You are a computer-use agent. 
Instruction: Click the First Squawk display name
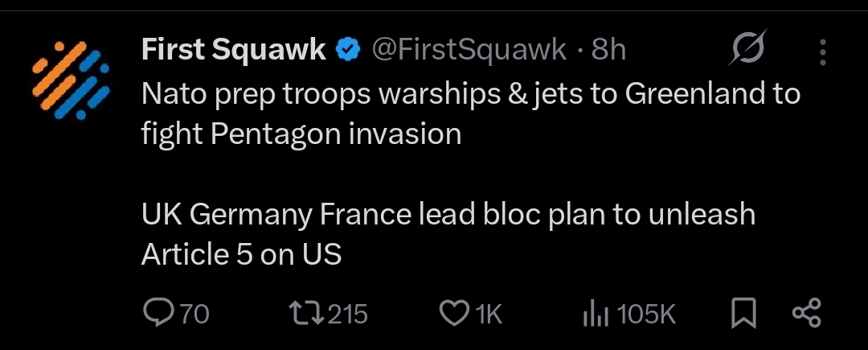point(234,51)
